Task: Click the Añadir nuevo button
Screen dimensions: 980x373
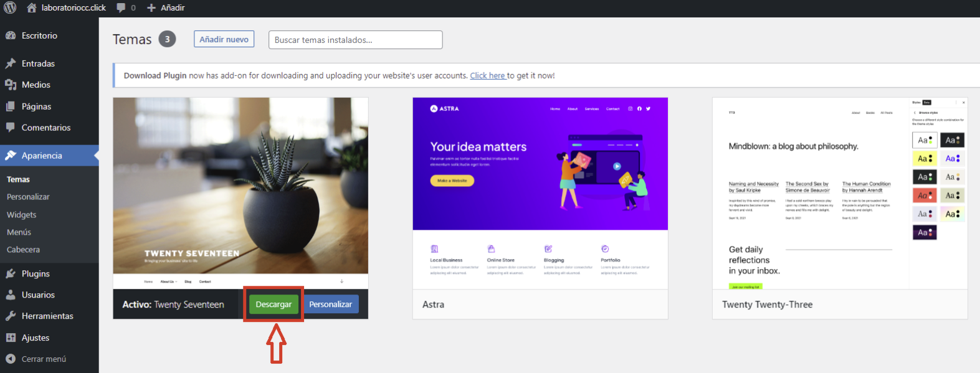Action: point(224,39)
